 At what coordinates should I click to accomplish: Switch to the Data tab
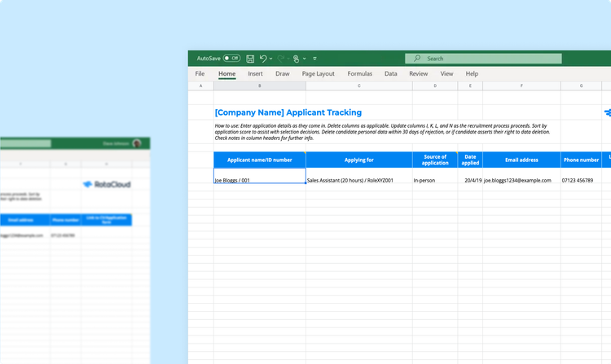391,73
